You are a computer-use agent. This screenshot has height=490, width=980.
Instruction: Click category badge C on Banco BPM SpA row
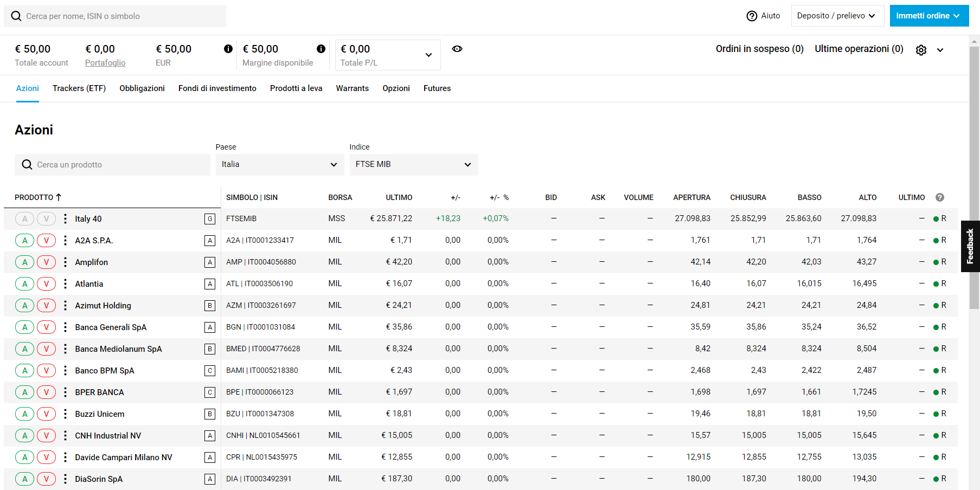click(210, 371)
